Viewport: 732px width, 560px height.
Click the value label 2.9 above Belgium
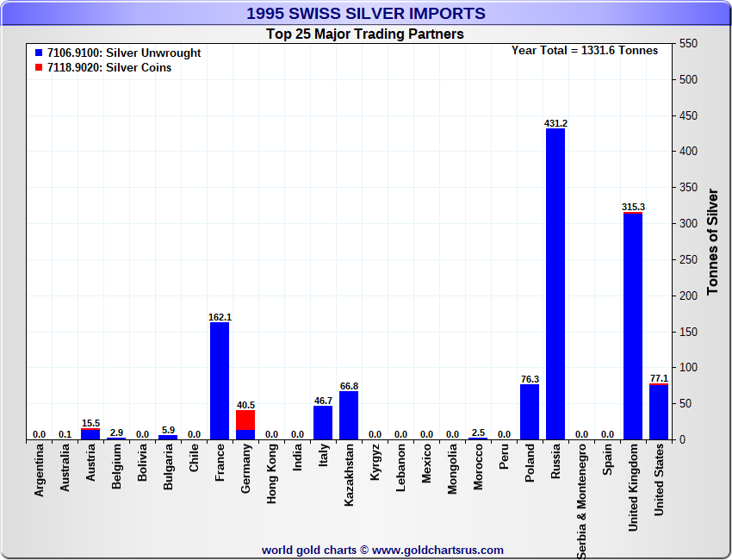click(x=116, y=432)
